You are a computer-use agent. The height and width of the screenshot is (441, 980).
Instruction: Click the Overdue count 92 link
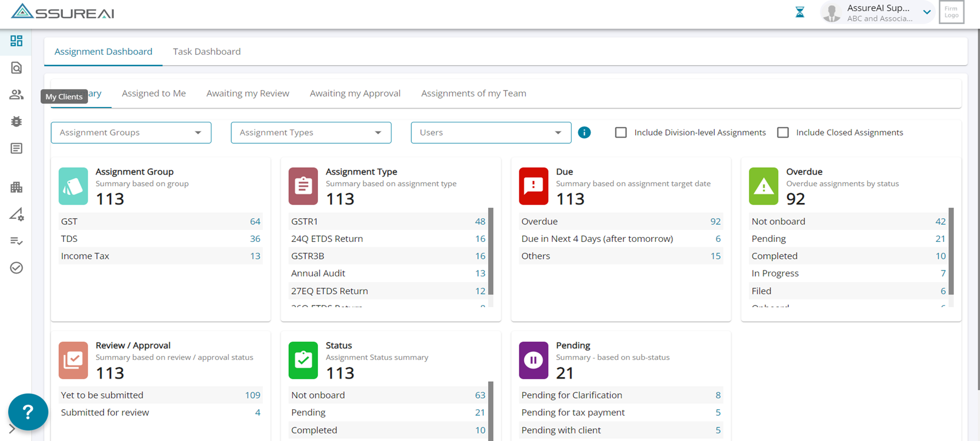click(715, 222)
